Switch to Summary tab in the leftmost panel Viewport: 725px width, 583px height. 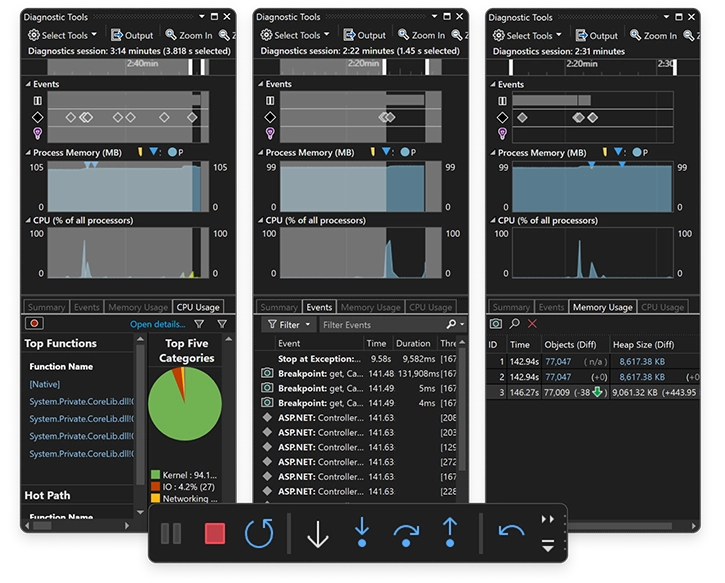(x=46, y=307)
